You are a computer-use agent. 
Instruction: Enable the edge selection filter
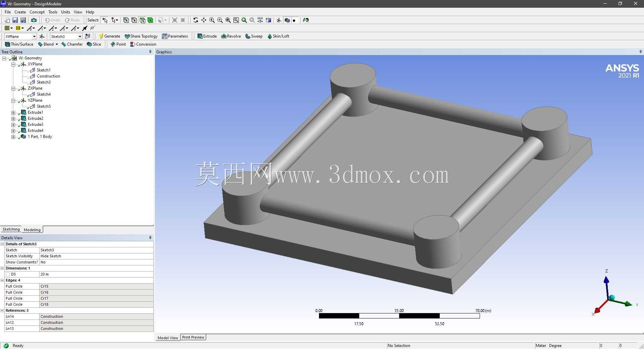point(134,20)
